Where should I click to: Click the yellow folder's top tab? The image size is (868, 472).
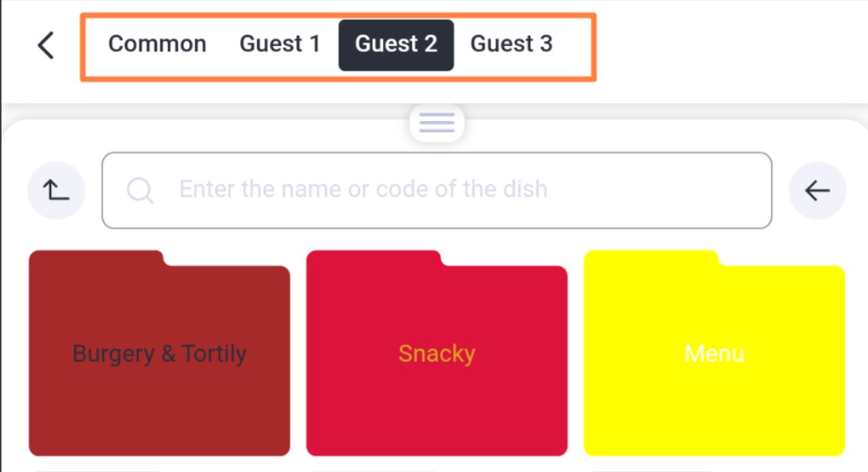[x=651, y=259]
